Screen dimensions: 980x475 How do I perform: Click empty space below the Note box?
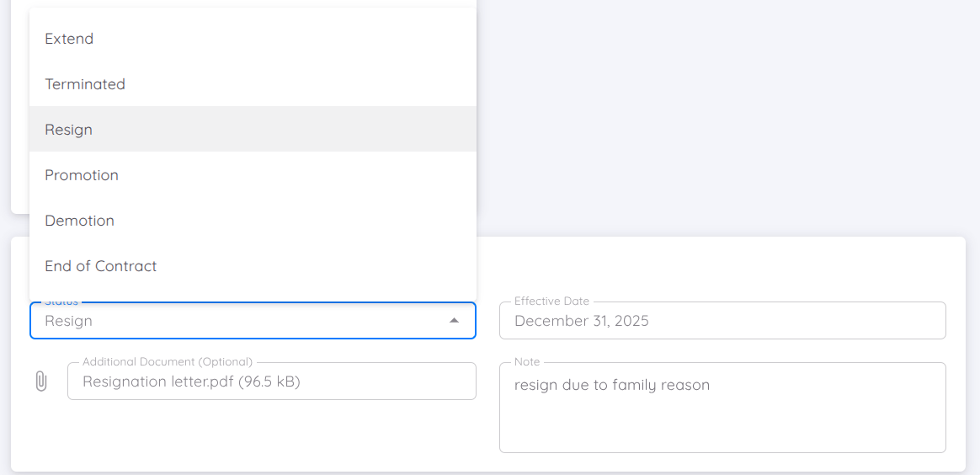tap(722, 462)
